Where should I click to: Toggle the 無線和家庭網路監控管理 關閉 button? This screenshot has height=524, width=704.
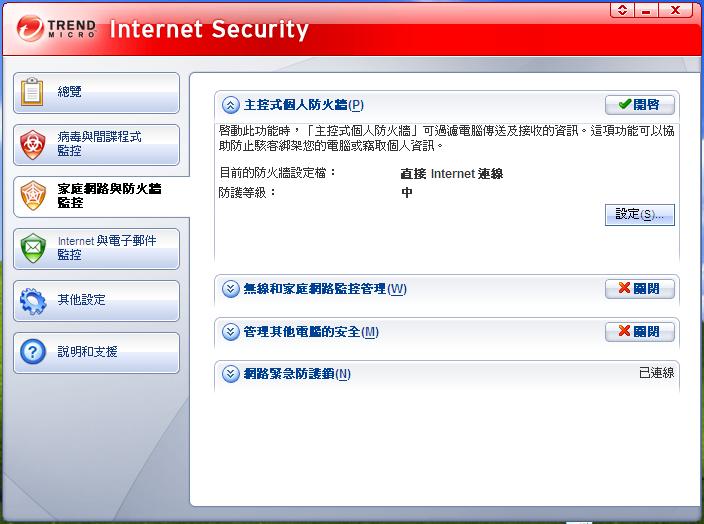coord(640,289)
